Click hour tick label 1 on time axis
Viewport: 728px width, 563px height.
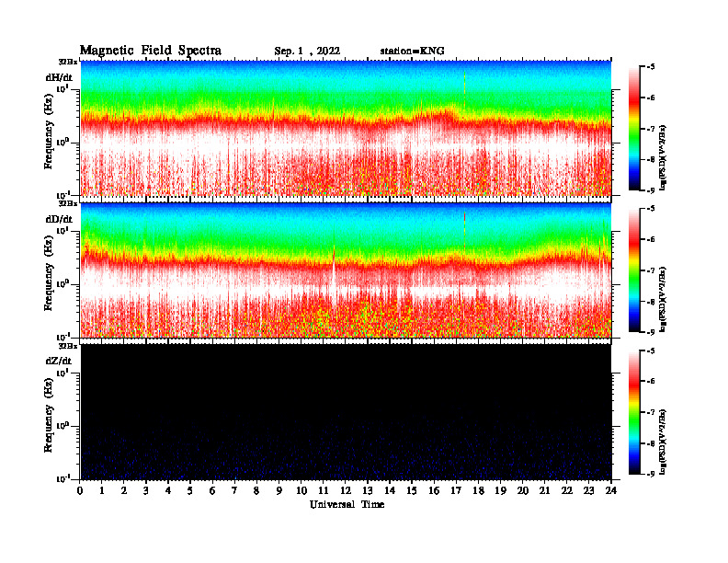[102, 490]
